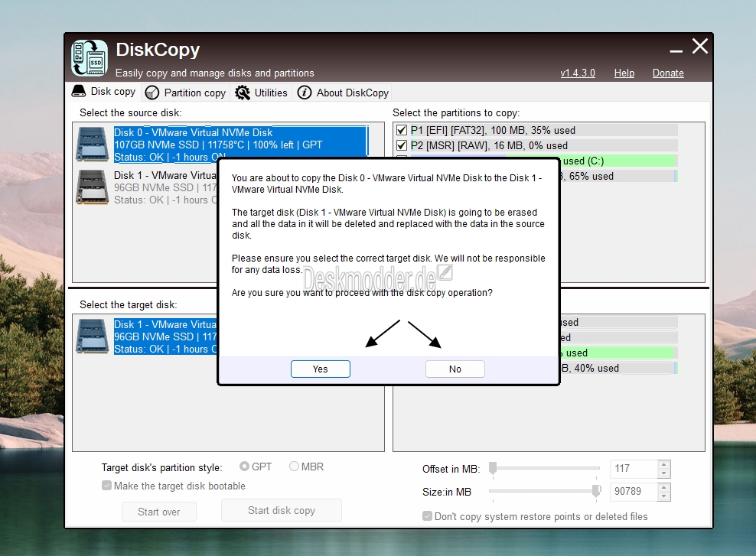Open the Donate link in the header
The image size is (756, 556).
pyautogui.click(x=668, y=73)
